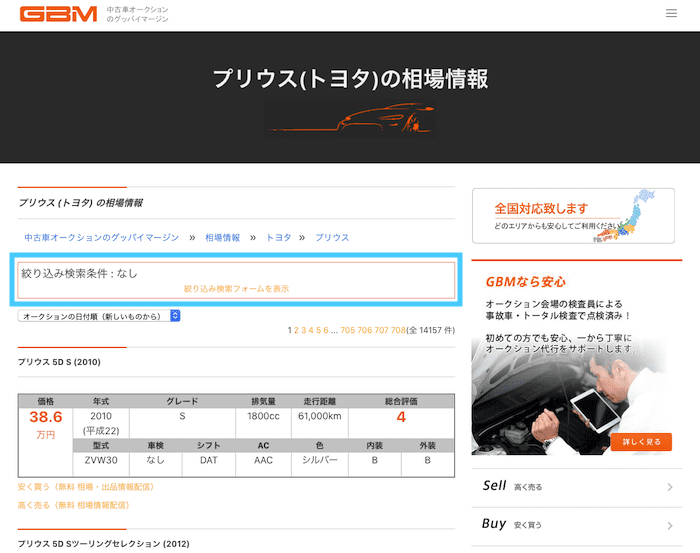This screenshot has width=700, height=553.
Task: Click the GBM logo
Action: click(58, 14)
